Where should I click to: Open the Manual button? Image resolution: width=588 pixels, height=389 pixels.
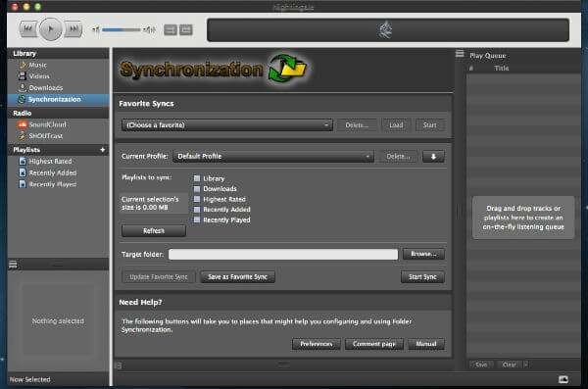426,344
